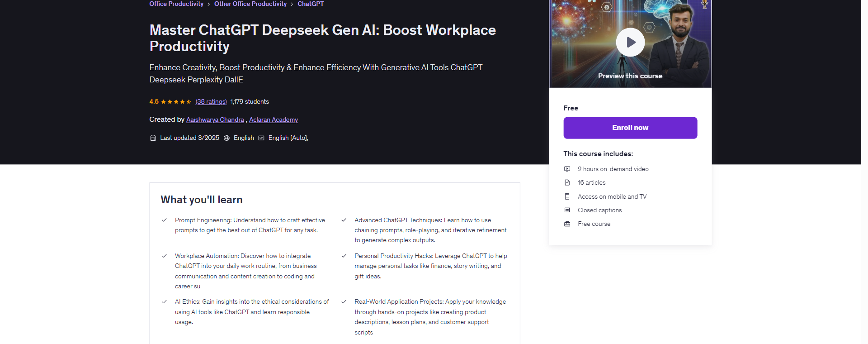This screenshot has height=344, width=868.
Task: Click the checkmark beside Personal Productivity Hacks
Action: pos(344,256)
